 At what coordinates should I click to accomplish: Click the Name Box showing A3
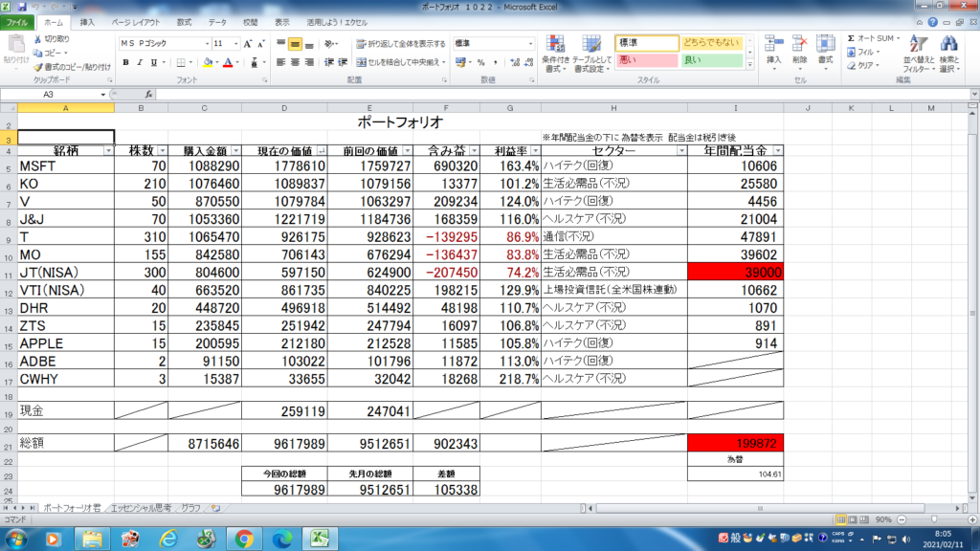50,95
